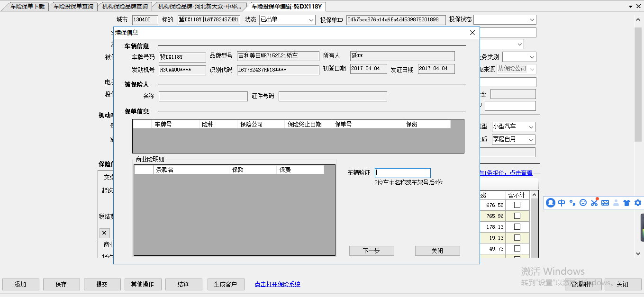
Task: Click the premium table scrollbar up arrow
Action: (534, 195)
